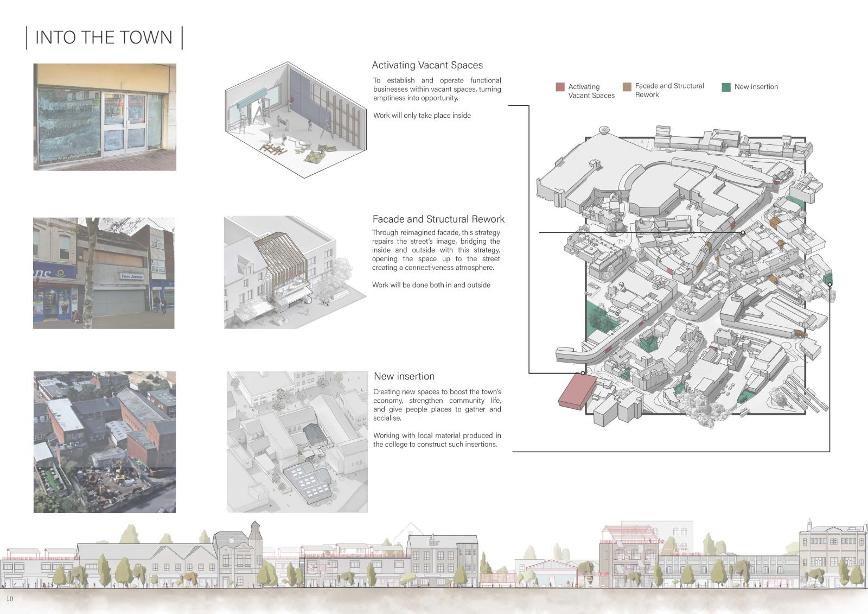Click the "INTO THE TOWN" page title
Image resolution: width=868 pixels, height=614 pixels.
coord(104,37)
